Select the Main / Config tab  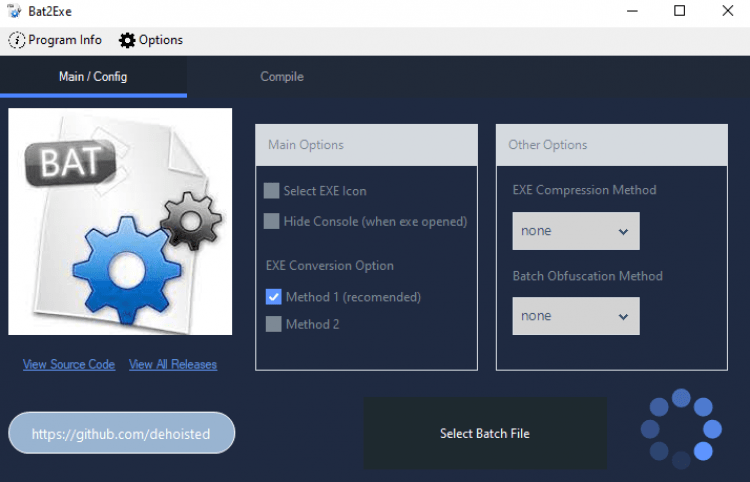93,77
